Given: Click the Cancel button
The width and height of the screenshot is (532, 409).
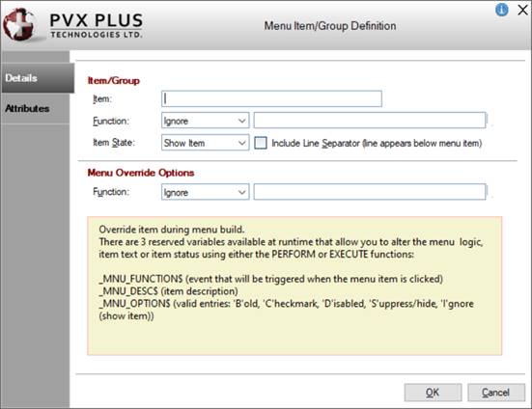Looking at the screenshot, I should [496, 393].
